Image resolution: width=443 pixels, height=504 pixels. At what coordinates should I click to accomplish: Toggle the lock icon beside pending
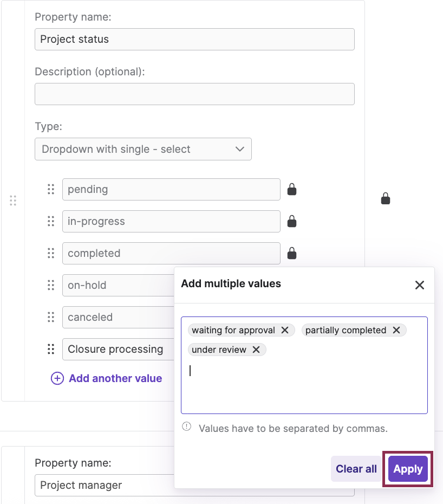point(292,189)
